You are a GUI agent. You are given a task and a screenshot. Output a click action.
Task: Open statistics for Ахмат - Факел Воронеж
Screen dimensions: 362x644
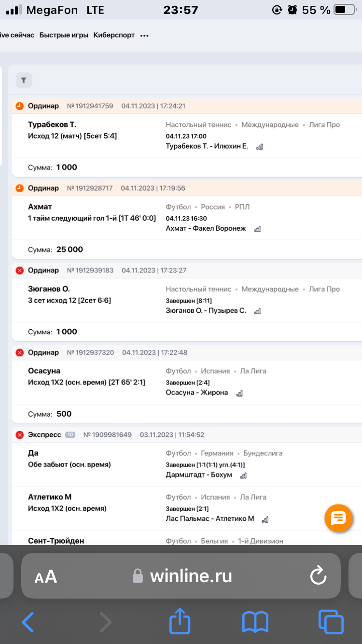point(257,229)
